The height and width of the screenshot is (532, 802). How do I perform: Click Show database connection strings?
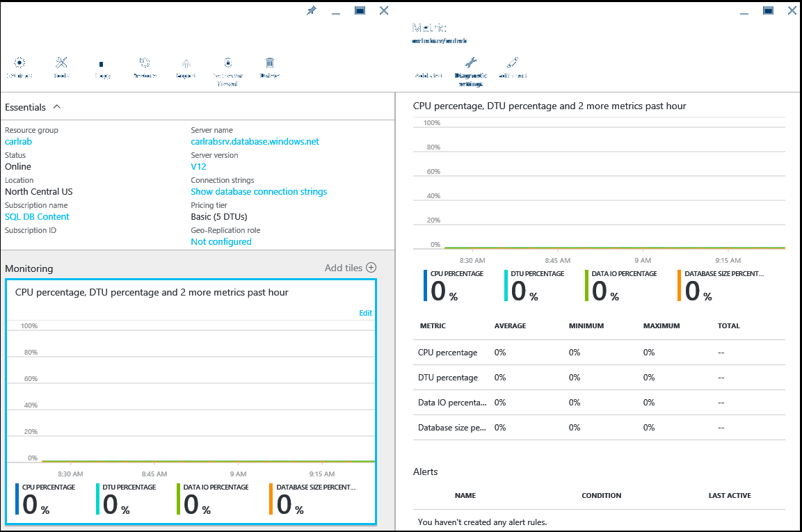[259, 192]
